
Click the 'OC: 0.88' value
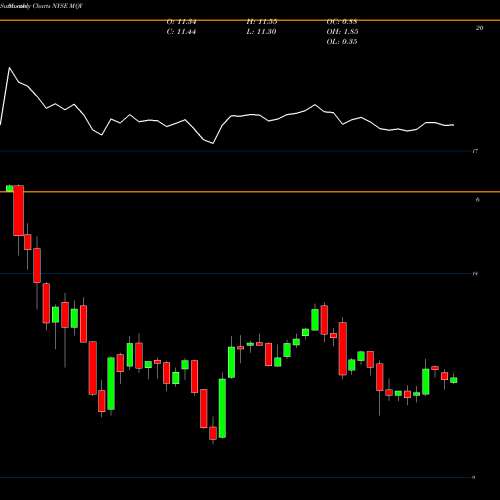point(342,22)
